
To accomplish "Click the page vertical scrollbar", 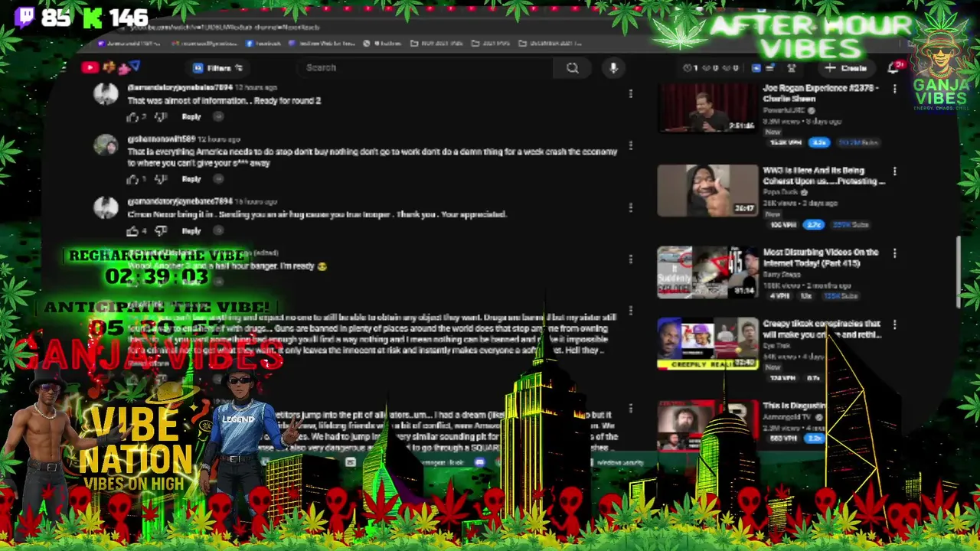I will 957,272.
